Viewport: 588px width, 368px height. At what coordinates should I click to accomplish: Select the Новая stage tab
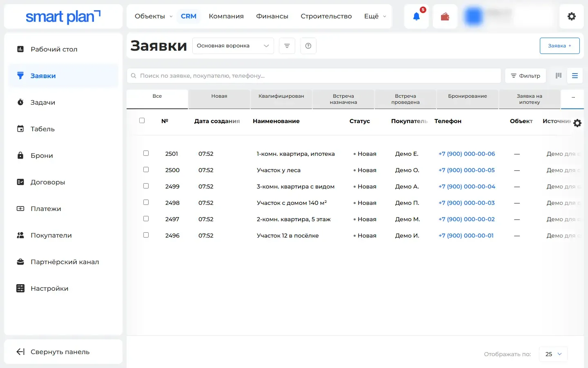click(219, 99)
